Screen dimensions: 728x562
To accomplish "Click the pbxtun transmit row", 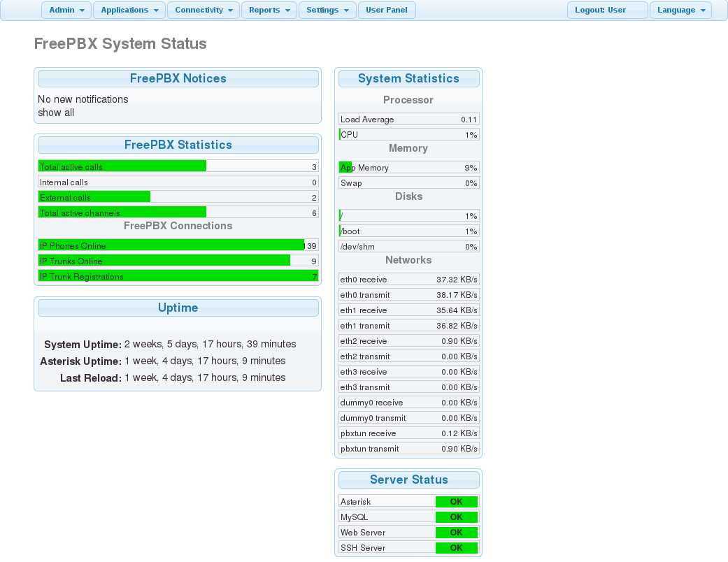I will point(408,448).
